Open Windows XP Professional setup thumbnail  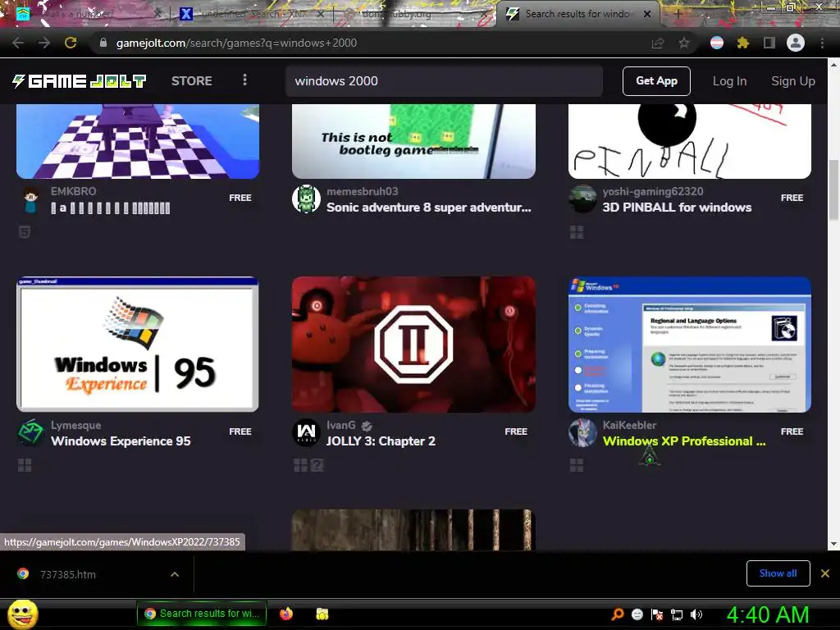click(x=689, y=345)
